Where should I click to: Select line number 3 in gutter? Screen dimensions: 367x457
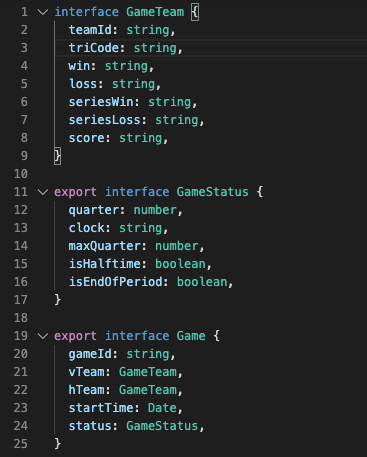point(24,48)
